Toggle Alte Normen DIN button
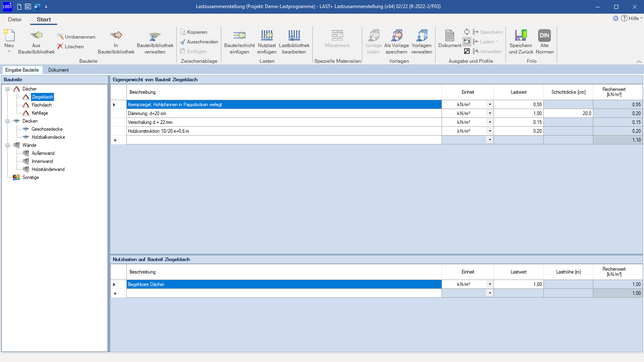 [x=545, y=42]
